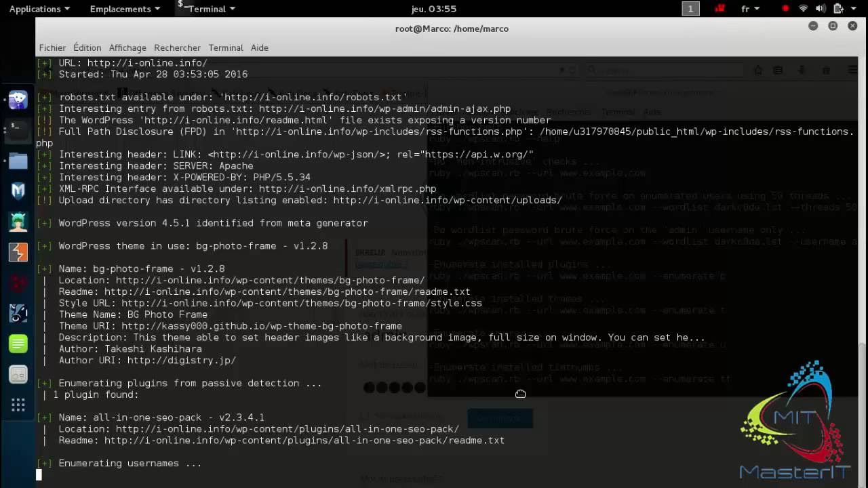
Task: Click the xmlrpc.php interface URL
Action: pyautogui.click(x=347, y=189)
